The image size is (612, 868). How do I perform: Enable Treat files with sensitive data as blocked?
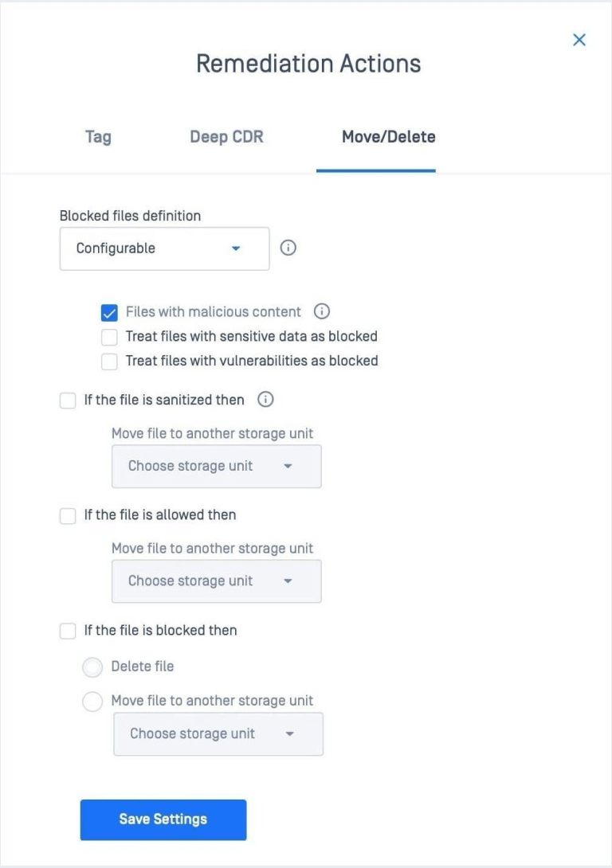[x=109, y=336]
